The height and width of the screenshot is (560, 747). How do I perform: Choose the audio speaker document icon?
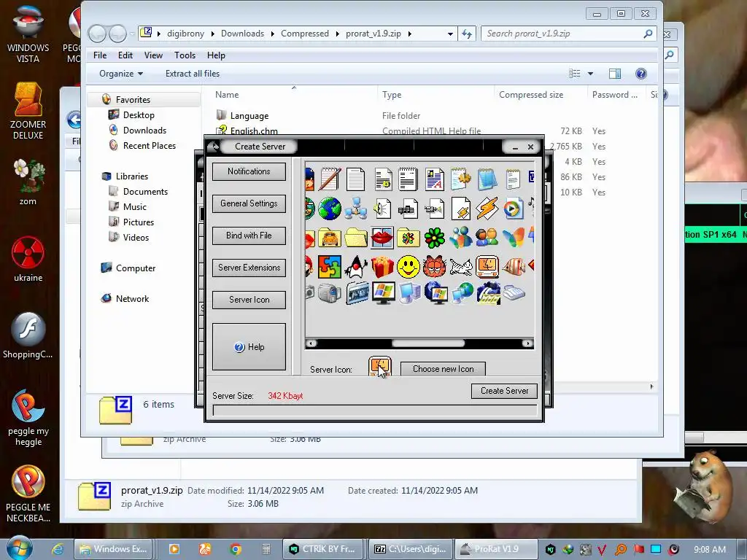(382, 209)
